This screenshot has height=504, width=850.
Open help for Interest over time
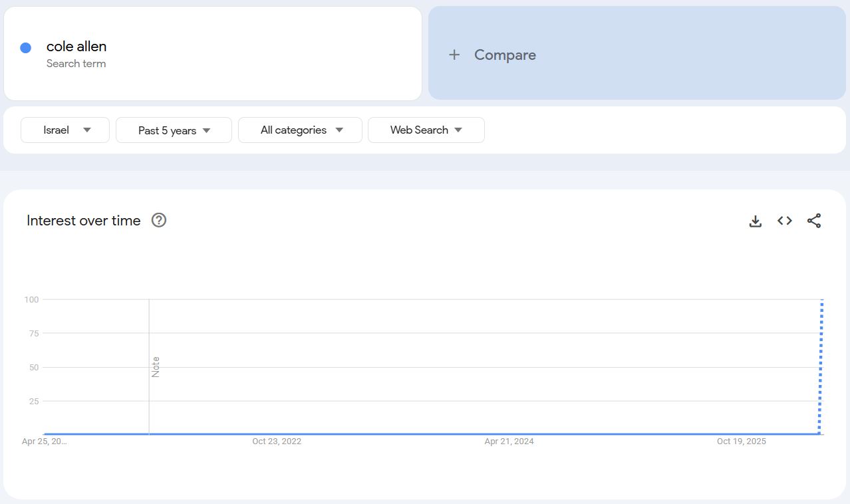tap(159, 220)
